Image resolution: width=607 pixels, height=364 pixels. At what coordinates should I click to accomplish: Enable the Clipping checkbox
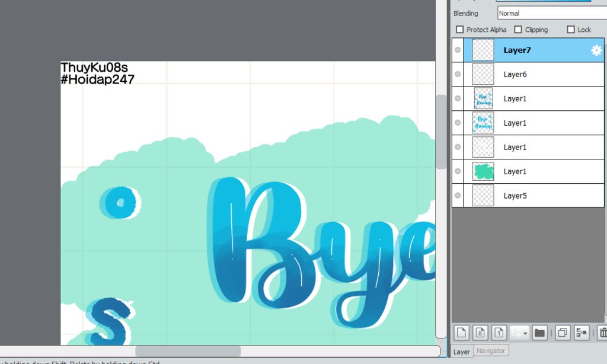[518, 30]
